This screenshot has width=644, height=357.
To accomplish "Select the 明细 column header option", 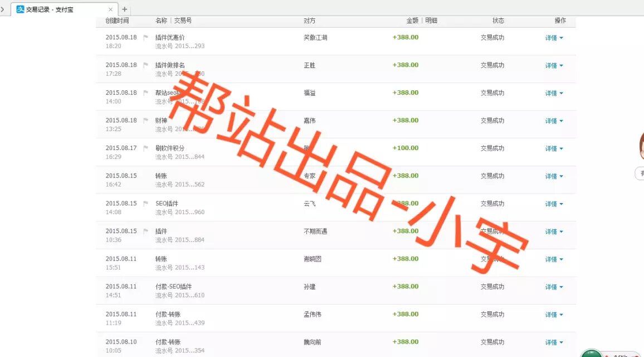I will [x=431, y=21].
